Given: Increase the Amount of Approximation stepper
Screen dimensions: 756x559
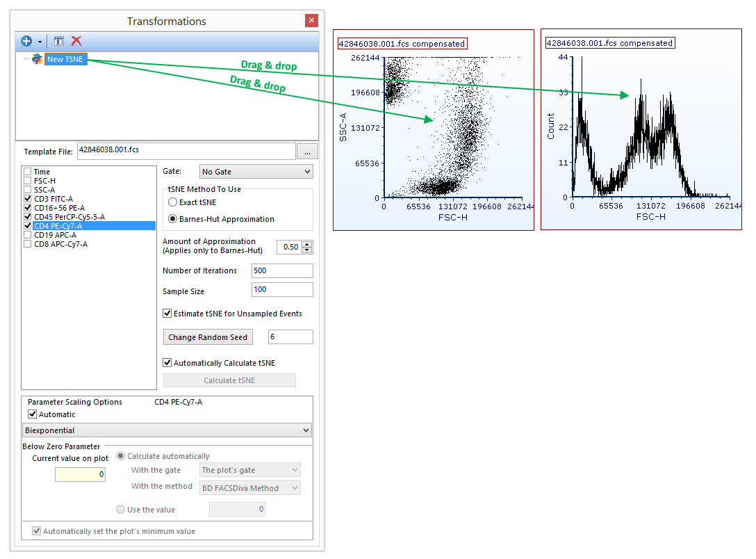Looking at the screenshot, I should 307,244.
